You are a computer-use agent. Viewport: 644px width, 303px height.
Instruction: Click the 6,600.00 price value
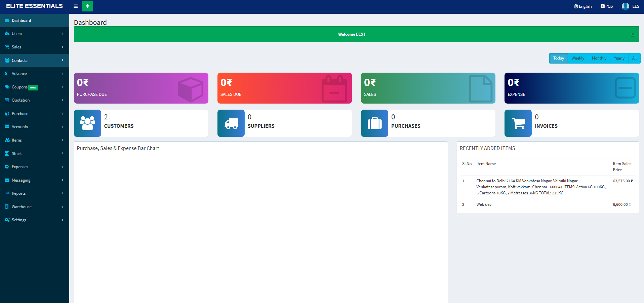(622, 204)
